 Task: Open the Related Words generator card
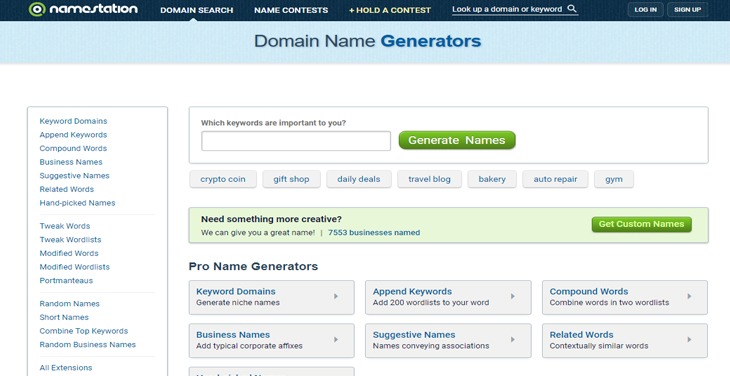point(625,341)
